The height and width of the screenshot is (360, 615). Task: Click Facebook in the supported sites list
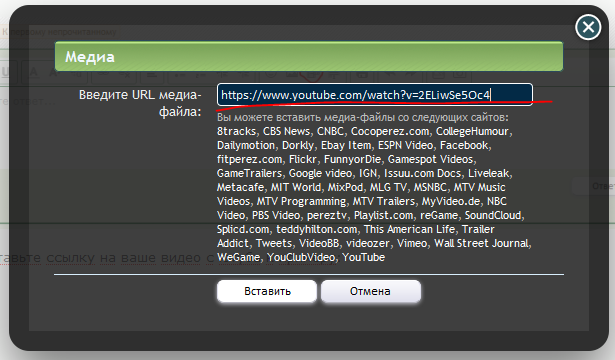click(x=464, y=145)
